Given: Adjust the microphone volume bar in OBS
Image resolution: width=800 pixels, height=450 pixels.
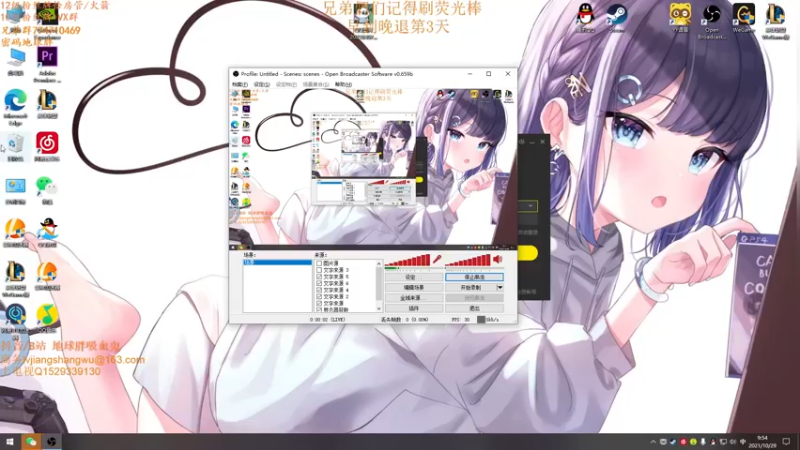Looking at the screenshot, I should point(408,261).
